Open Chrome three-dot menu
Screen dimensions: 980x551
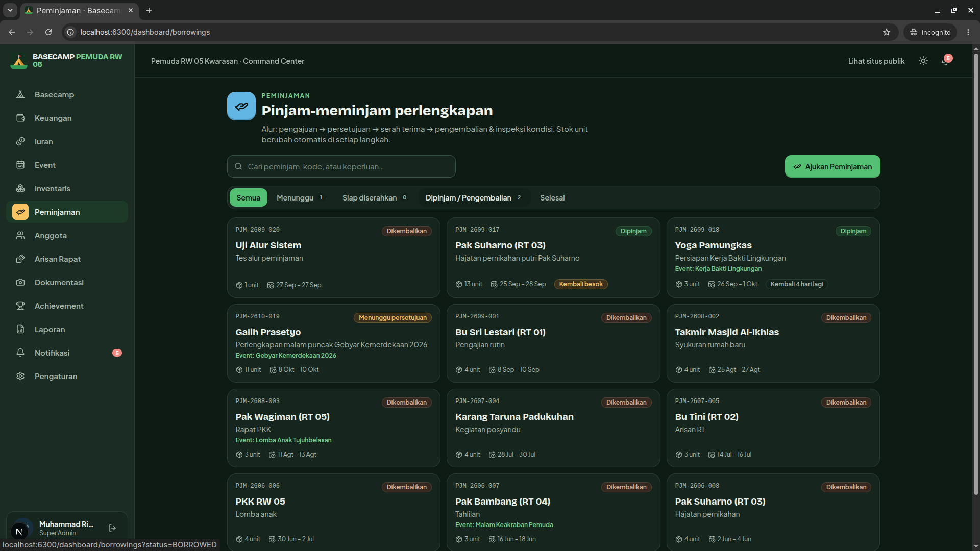click(x=968, y=32)
